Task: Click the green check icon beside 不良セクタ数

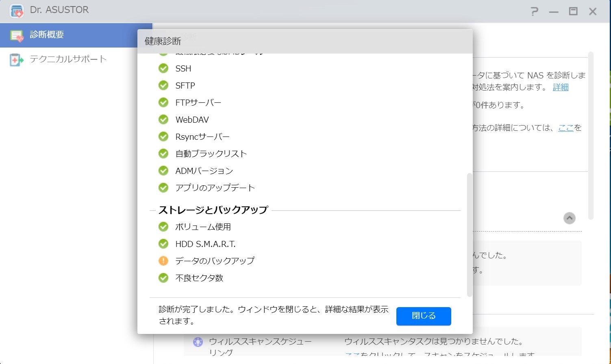Action: pos(163,278)
